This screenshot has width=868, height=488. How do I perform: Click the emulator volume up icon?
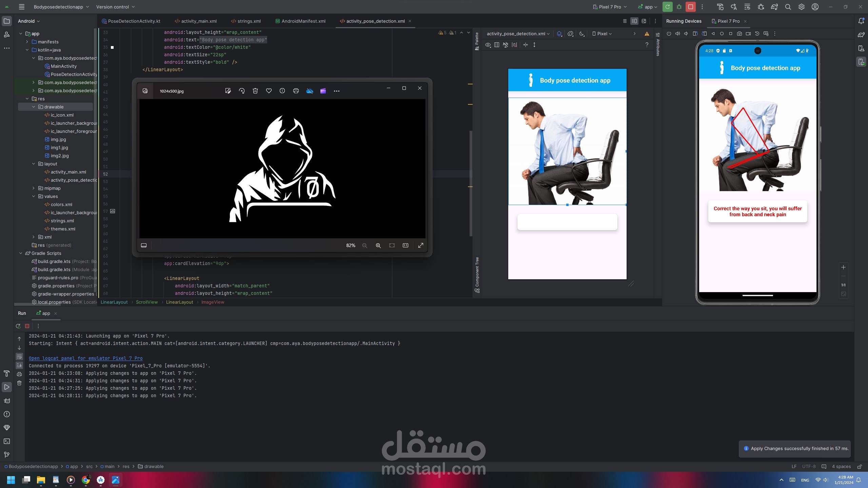pos(677,34)
